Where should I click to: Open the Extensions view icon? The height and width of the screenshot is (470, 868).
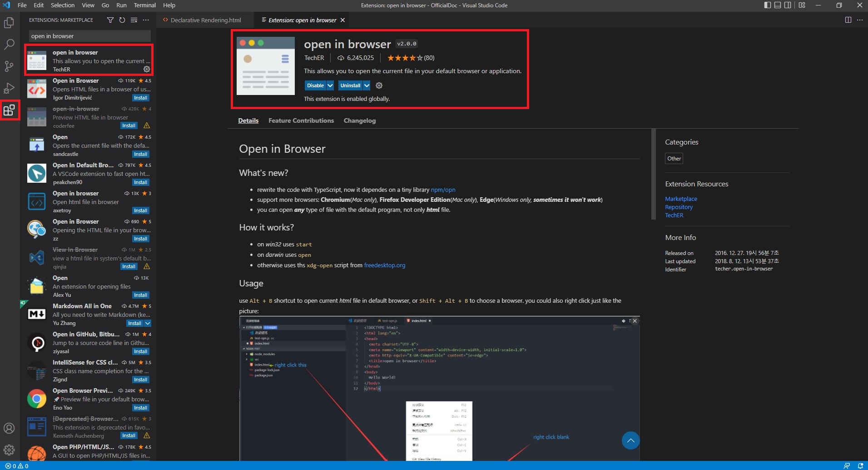click(9, 110)
